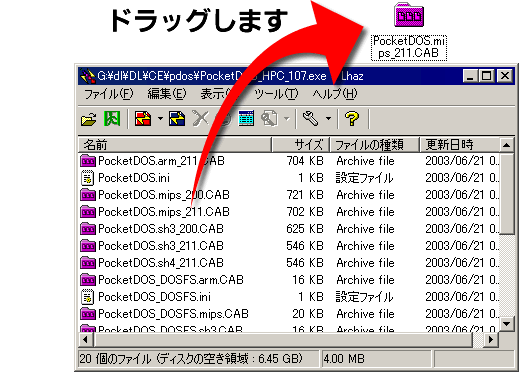Screen dimensions: 519x372
Task: Close the Lhaz window
Action: pyautogui.click(x=505, y=76)
